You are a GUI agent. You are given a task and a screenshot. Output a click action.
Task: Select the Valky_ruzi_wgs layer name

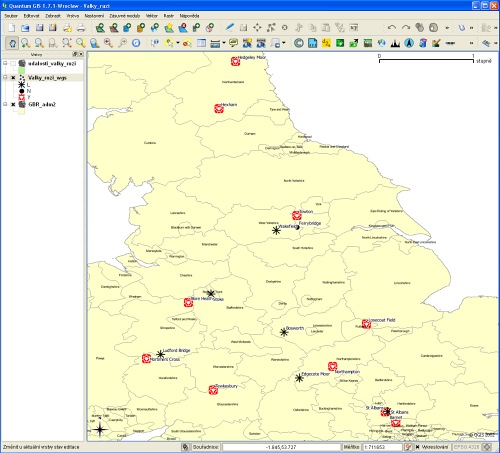(x=47, y=78)
